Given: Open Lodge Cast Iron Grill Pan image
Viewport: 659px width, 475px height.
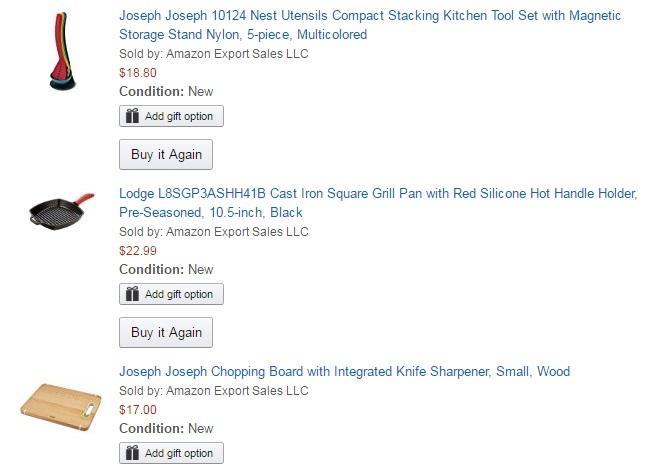Looking at the screenshot, I should click(62, 212).
